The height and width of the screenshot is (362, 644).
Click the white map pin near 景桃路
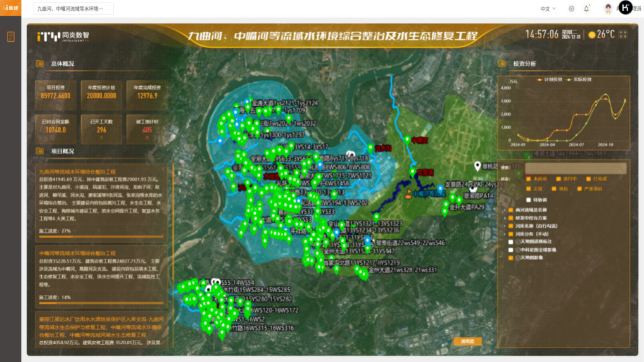tap(477, 166)
